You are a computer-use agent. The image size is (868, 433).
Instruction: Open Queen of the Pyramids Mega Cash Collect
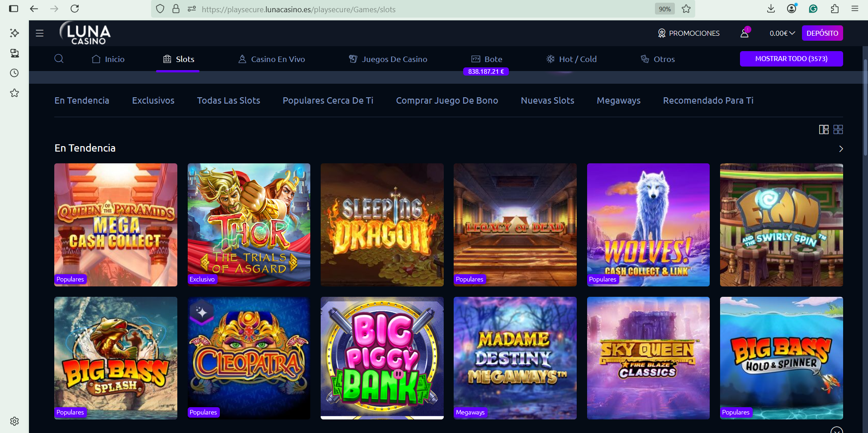(116, 225)
